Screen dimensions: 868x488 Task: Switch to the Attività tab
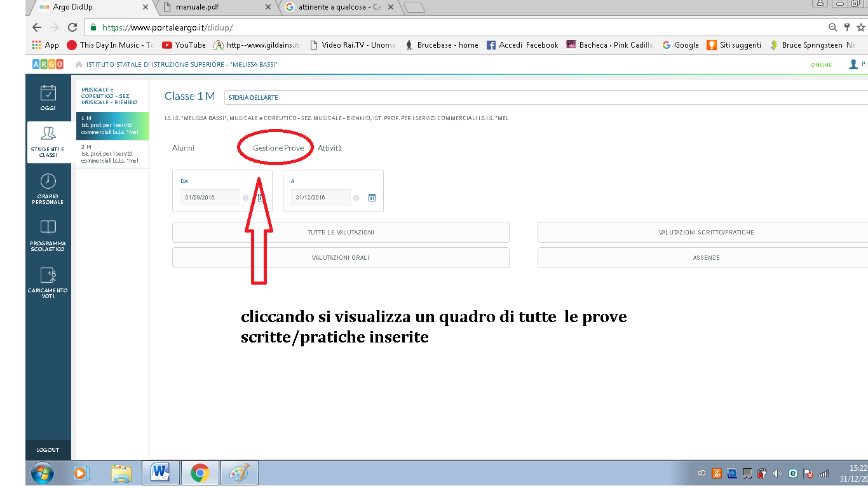pyautogui.click(x=330, y=148)
